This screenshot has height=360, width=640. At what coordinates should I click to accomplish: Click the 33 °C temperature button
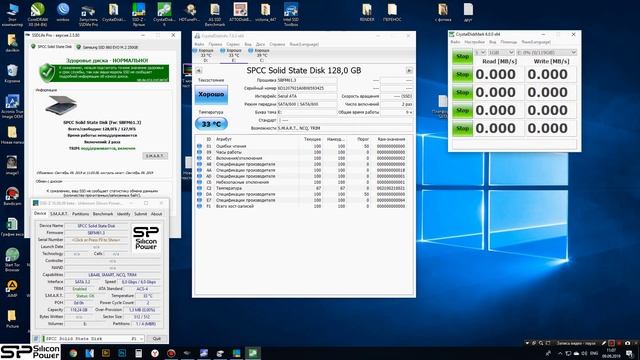pyautogui.click(x=211, y=124)
